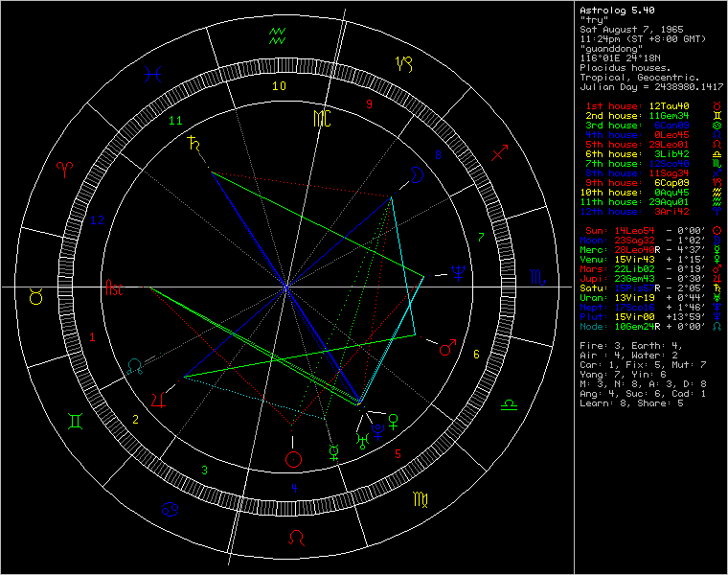Click the 'Nept: 17Sco16' sidebar row
728x575 pixels.
651,308
